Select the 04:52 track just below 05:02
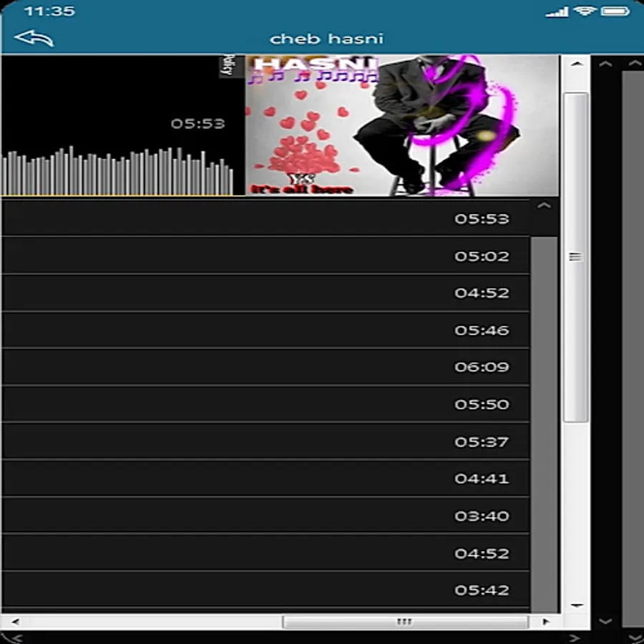 [265, 293]
